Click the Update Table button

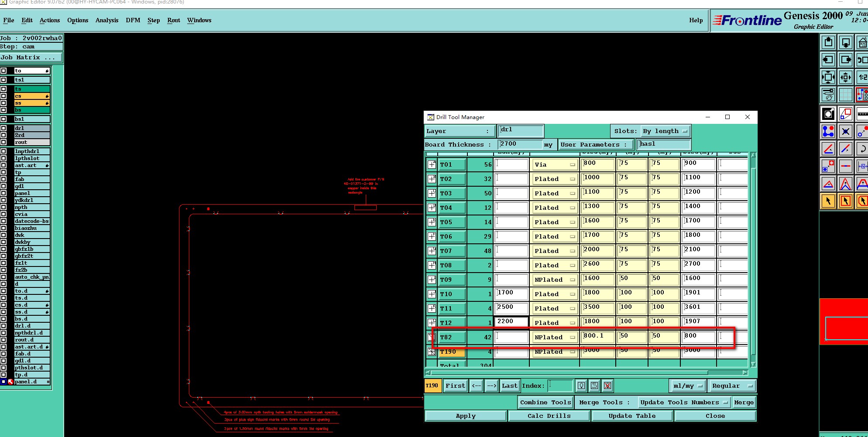(632, 416)
